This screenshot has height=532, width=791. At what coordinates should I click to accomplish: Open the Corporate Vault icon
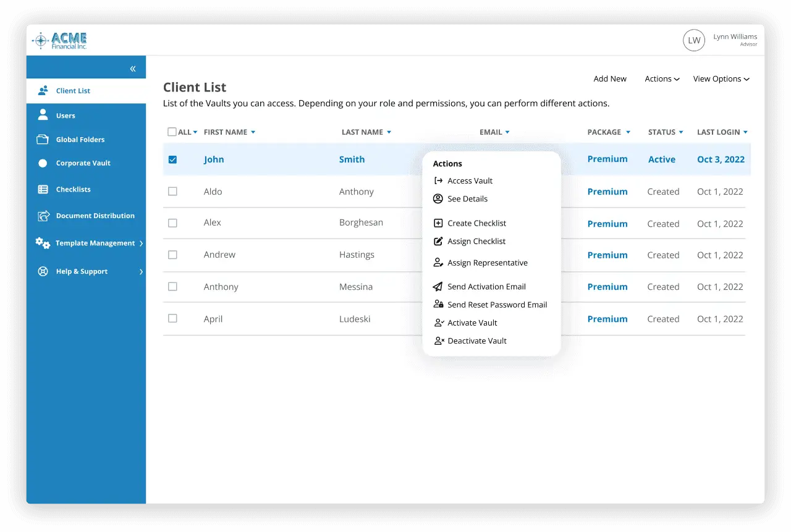tap(43, 163)
